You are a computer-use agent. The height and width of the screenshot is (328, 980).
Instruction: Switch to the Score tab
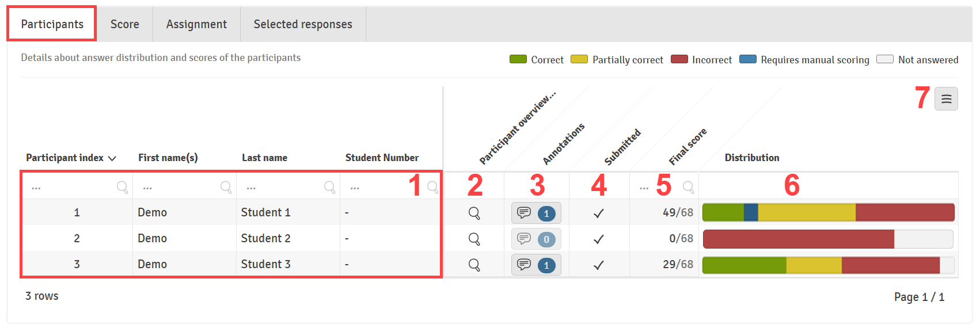(125, 24)
